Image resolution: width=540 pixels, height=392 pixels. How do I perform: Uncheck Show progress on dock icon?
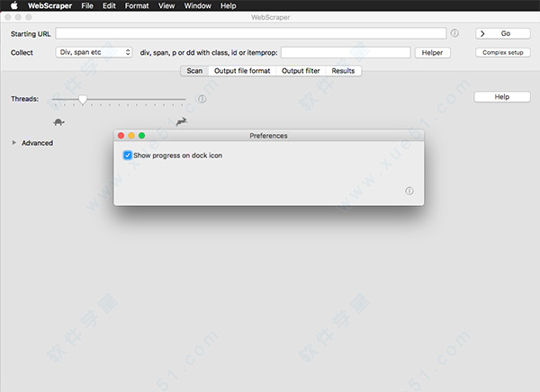[x=128, y=156]
